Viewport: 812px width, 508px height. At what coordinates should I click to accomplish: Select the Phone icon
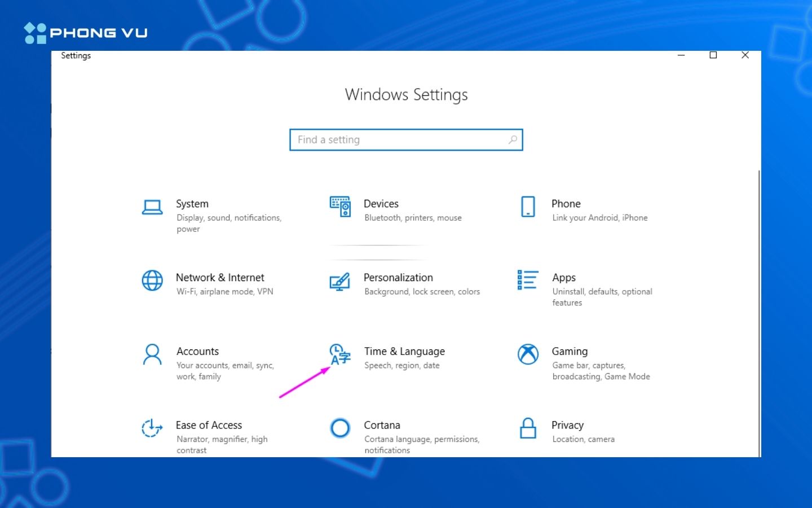click(528, 207)
